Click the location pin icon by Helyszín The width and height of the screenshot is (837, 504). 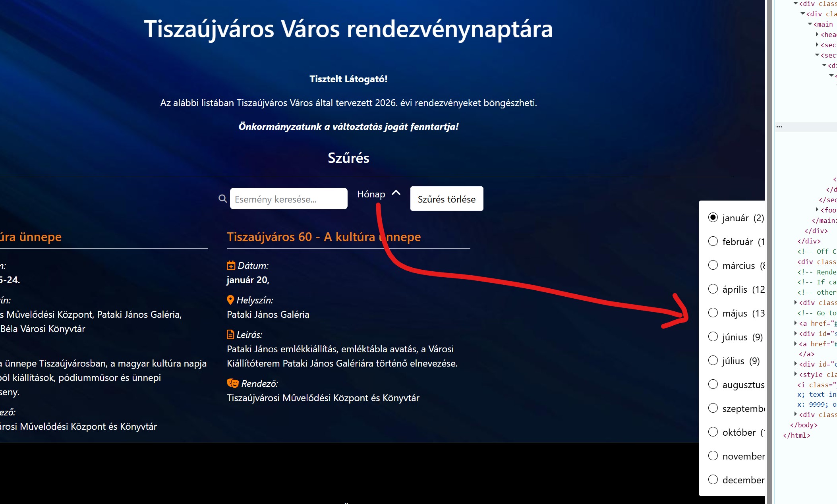pyautogui.click(x=230, y=300)
